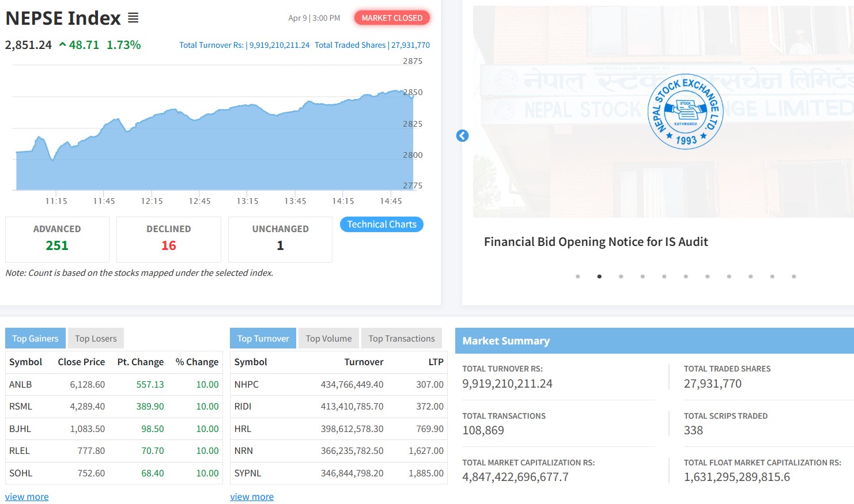The height and width of the screenshot is (504, 854).
Task: Click the NHPC symbol in turnover table
Action: coord(247,384)
